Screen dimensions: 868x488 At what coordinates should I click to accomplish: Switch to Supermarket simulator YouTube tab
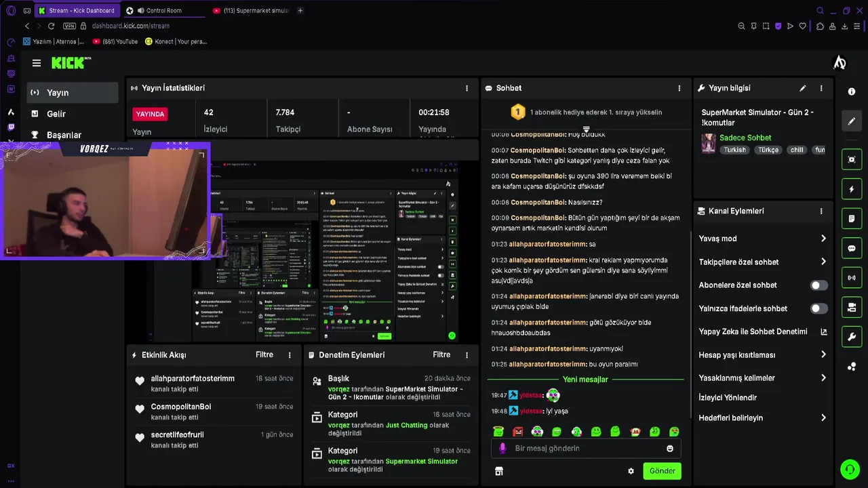pyautogui.click(x=252, y=10)
